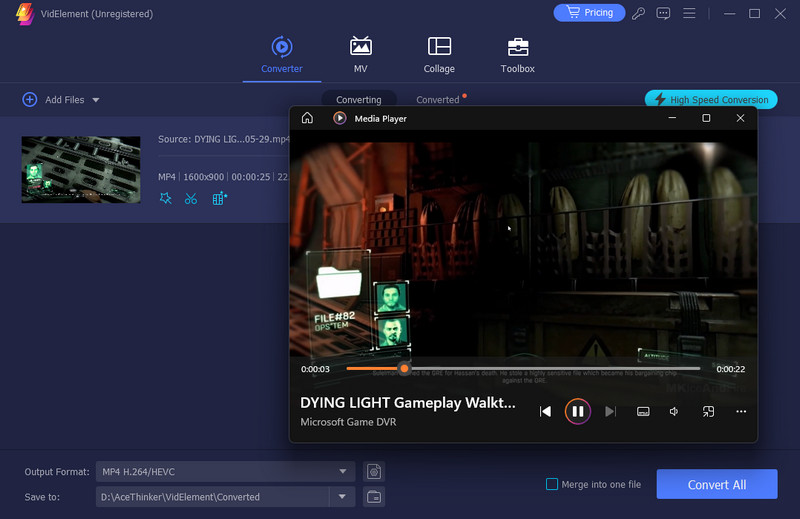Click the Output Format dropdown arrow

pyautogui.click(x=343, y=472)
